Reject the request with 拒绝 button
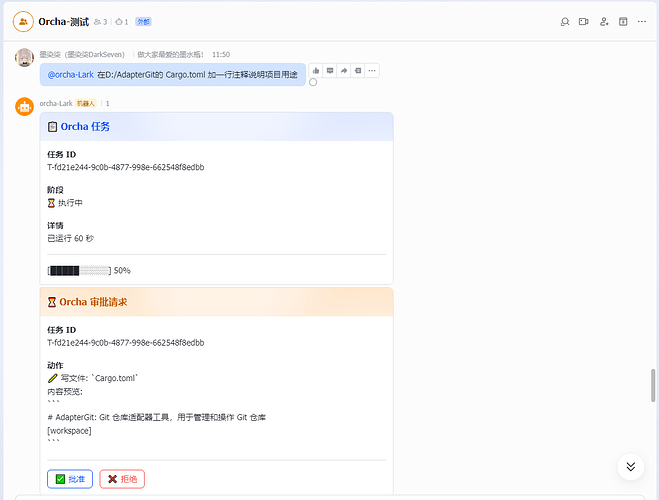Screen dimensions: 659x500 pyautogui.click(x=122, y=479)
